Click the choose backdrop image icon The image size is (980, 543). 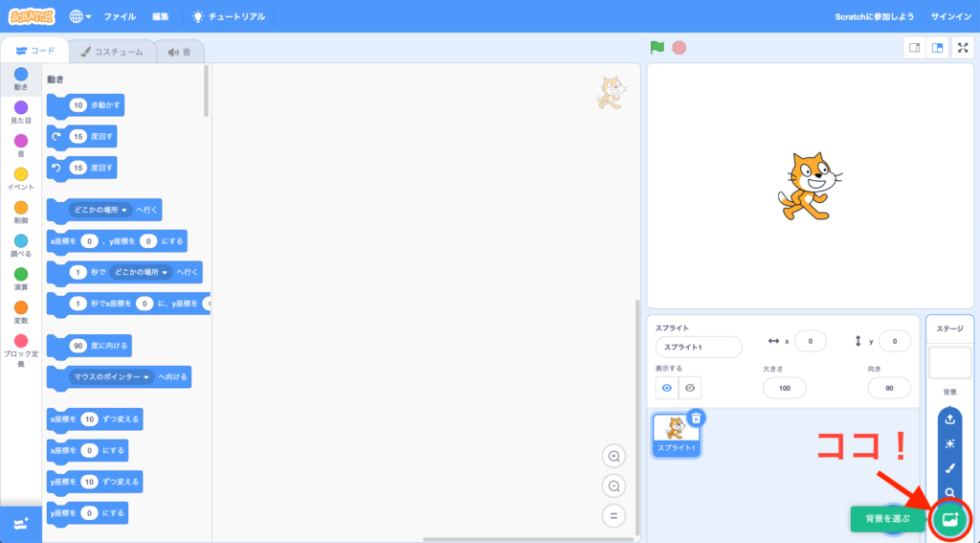[x=950, y=519]
